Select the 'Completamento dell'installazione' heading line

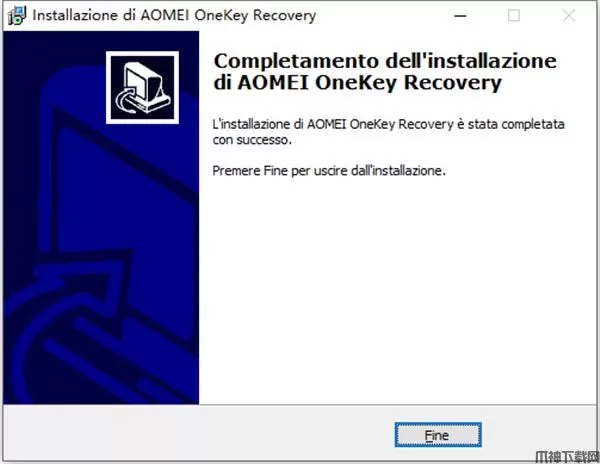(385, 61)
